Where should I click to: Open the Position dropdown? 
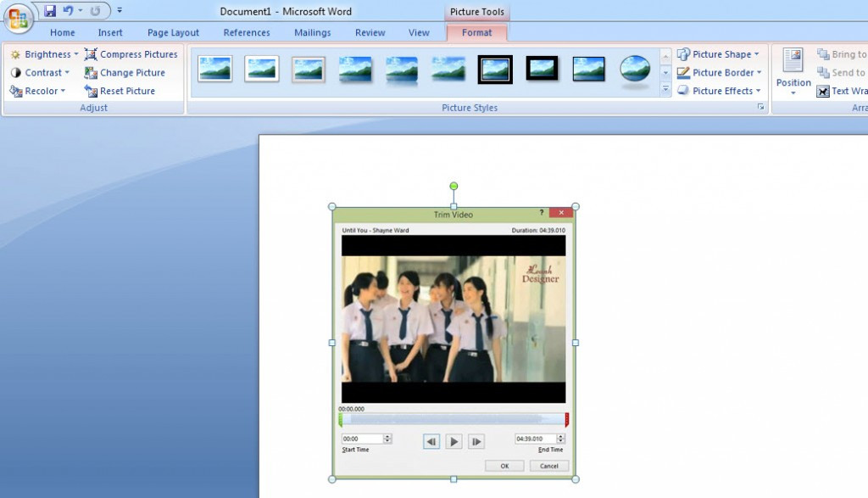[x=793, y=72]
